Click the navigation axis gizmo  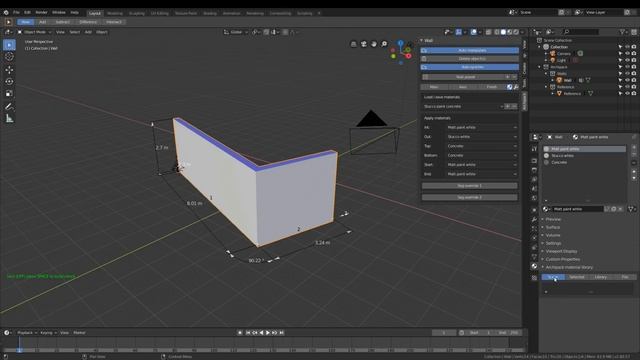pyautogui.click(x=401, y=52)
